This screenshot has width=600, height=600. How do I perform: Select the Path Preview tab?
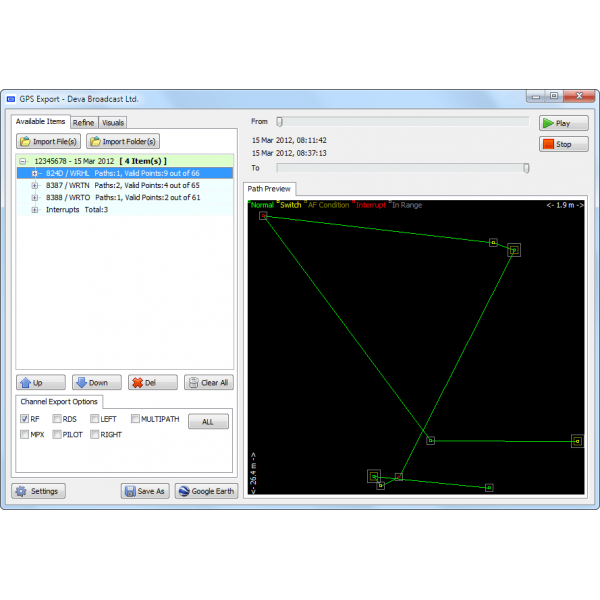pos(269,189)
